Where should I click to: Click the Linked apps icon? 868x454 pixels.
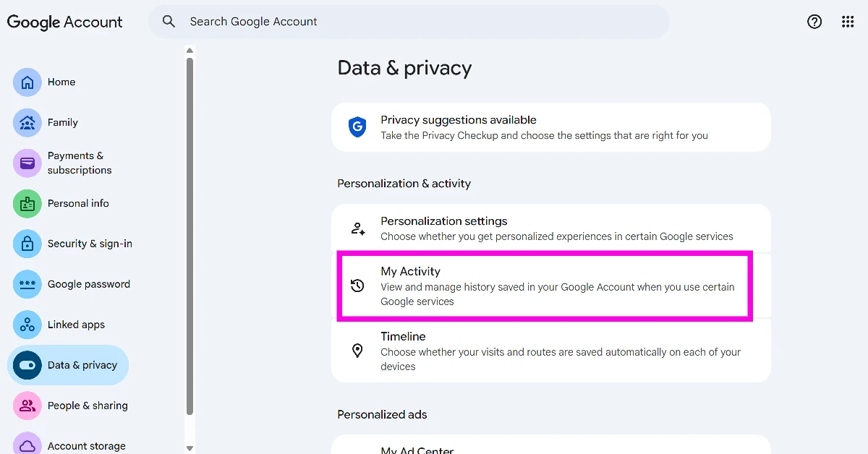pyautogui.click(x=27, y=325)
